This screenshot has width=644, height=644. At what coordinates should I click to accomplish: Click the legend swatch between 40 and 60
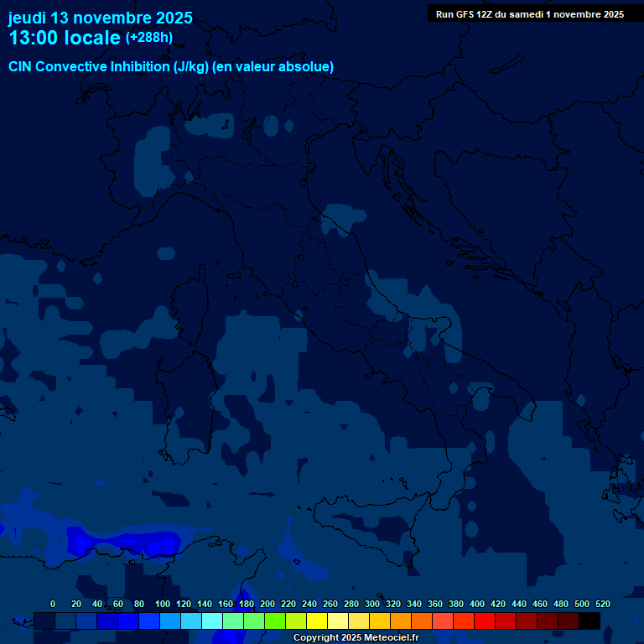[107, 621]
